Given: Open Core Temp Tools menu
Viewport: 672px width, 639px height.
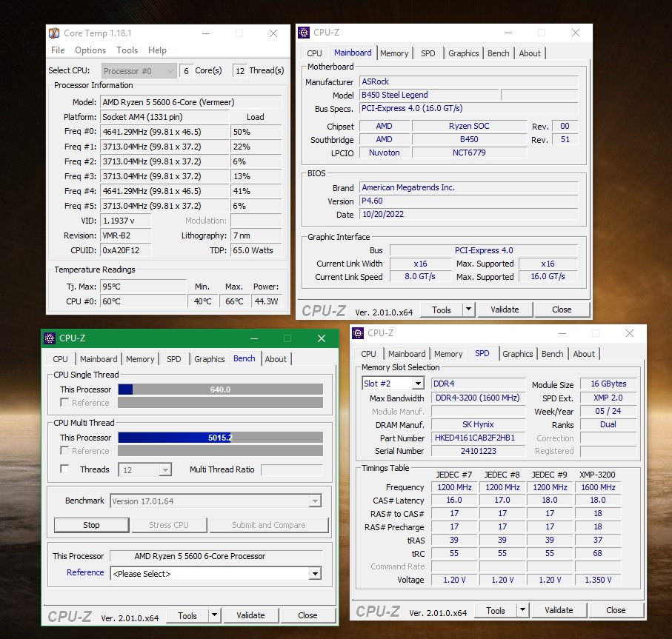Looking at the screenshot, I should (127, 50).
